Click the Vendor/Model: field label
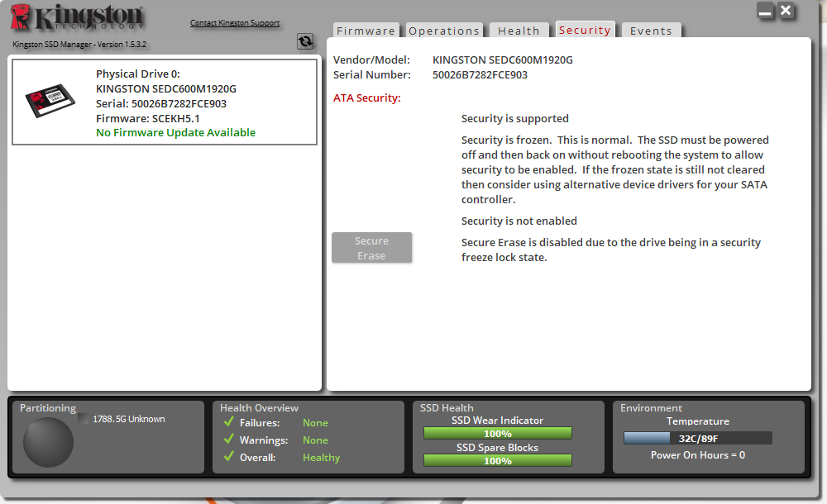The image size is (827, 504). (x=371, y=59)
